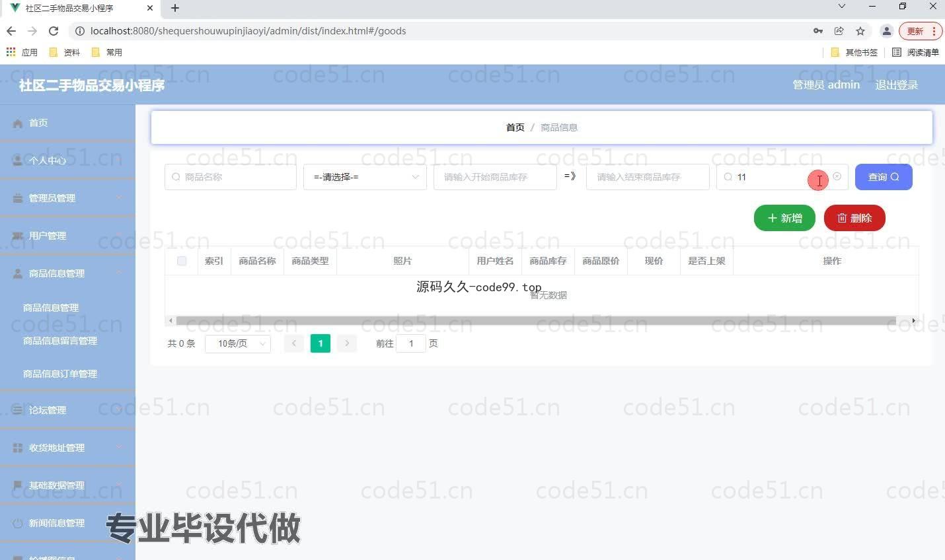Click the table's horizontal scrollbar

coord(536,321)
